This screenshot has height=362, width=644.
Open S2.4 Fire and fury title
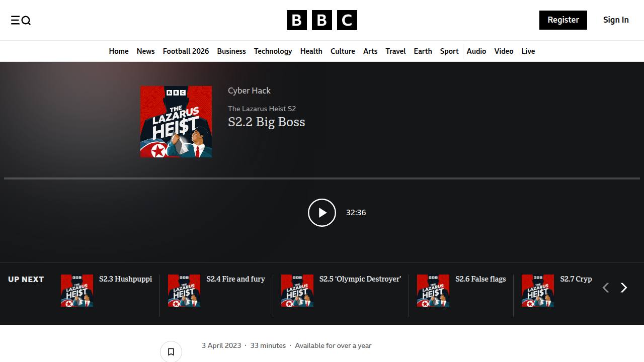click(235, 279)
